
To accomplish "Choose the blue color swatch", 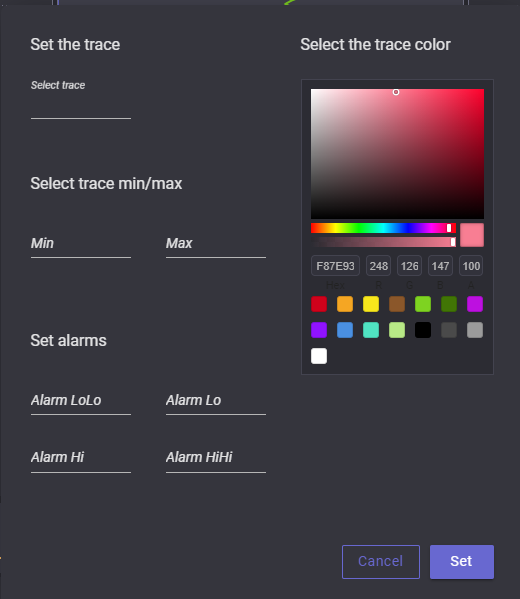I will click(x=345, y=330).
